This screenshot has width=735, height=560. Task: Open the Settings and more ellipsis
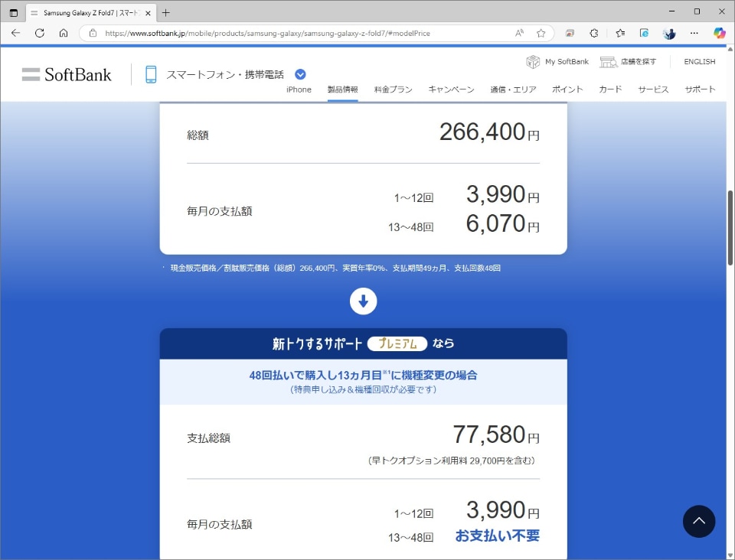coord(694,33)
